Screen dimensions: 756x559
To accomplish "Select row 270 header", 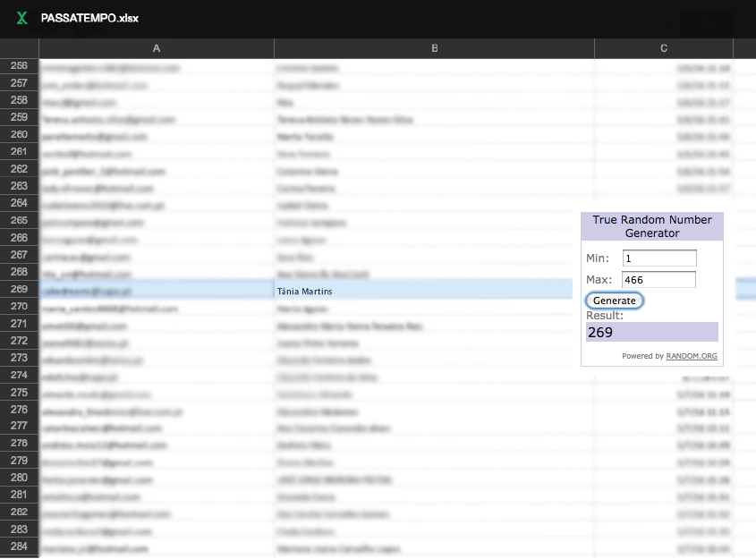I will point(19,307).
